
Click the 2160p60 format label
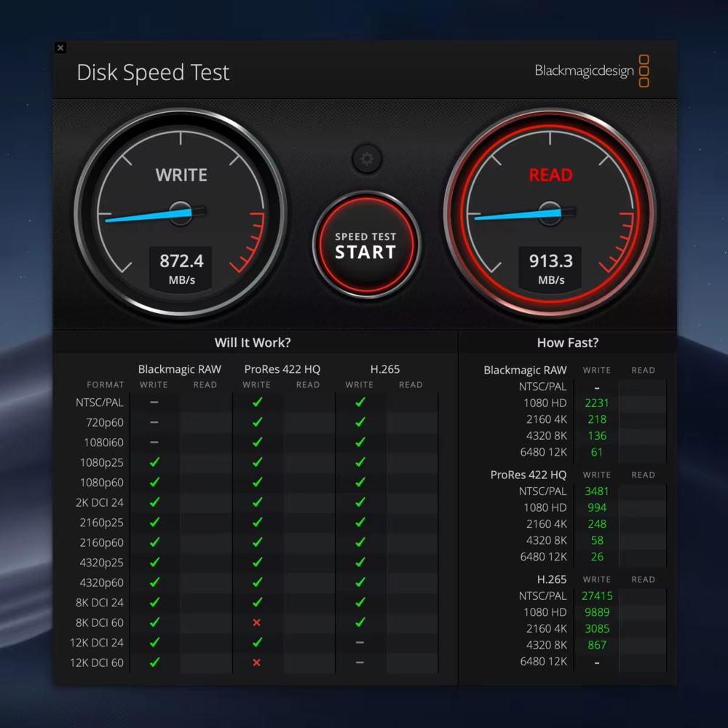pyautogui.click(x=102, y=542)
